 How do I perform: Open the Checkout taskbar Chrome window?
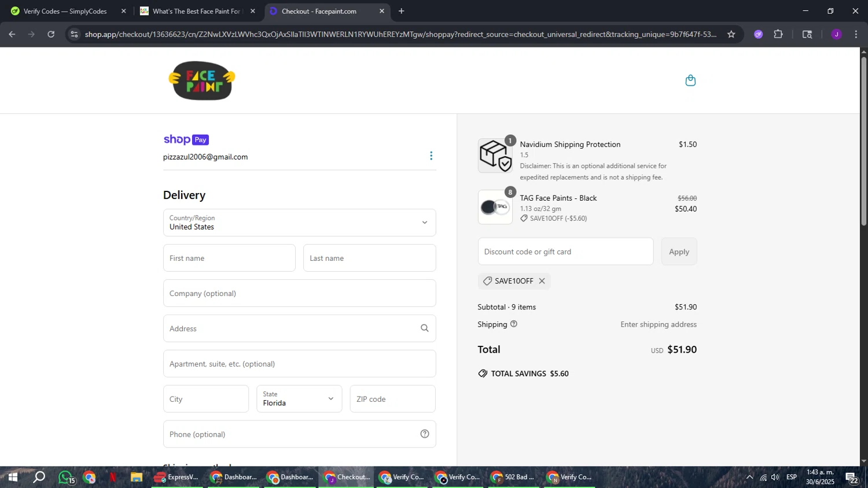tap(346, 478)
